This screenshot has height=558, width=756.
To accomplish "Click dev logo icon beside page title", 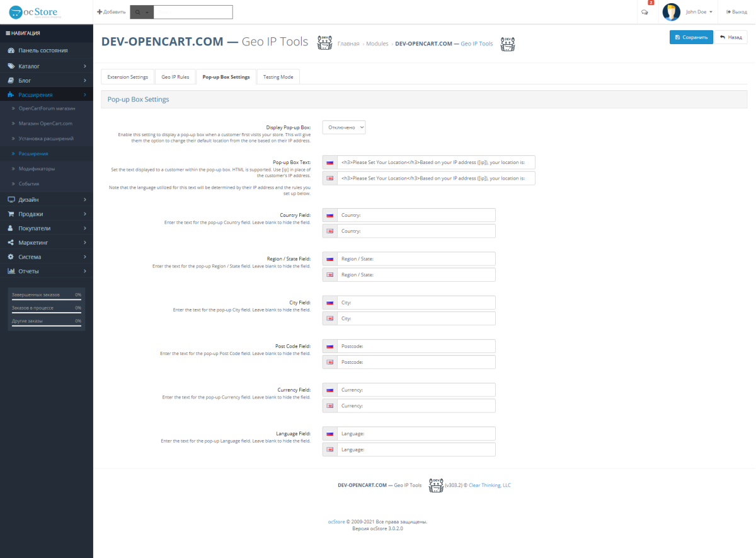I will point(324,42).
